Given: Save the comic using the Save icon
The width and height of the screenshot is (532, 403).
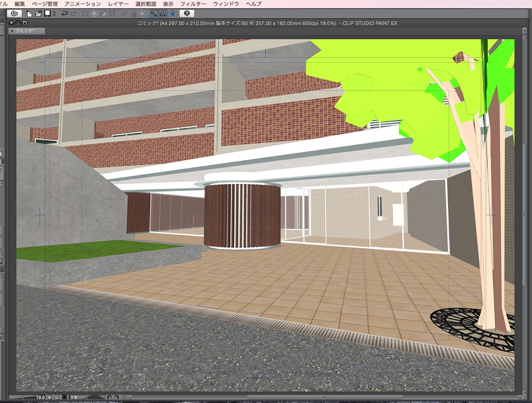Looking at the screenshot, I should pyautogui.click(x=47, y=14).
